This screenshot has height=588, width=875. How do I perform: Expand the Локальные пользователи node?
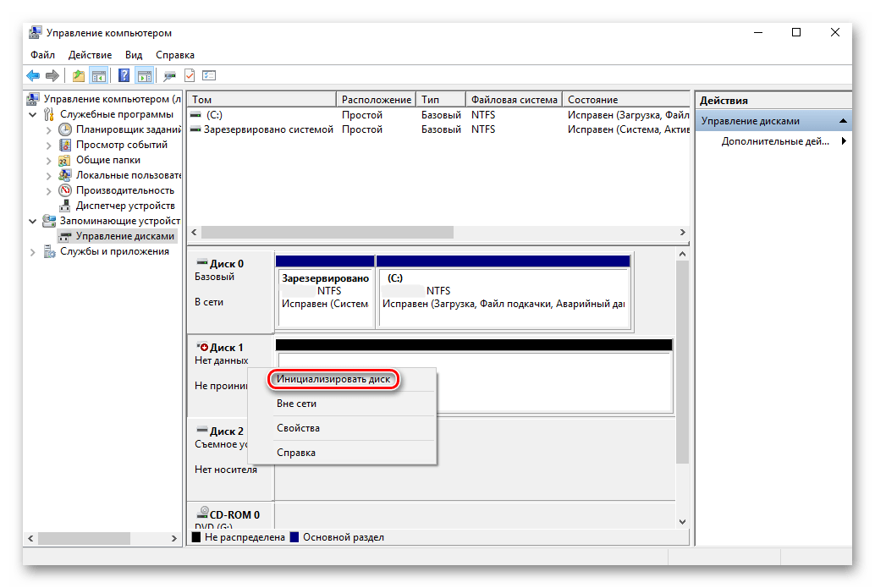pos(48,176)
